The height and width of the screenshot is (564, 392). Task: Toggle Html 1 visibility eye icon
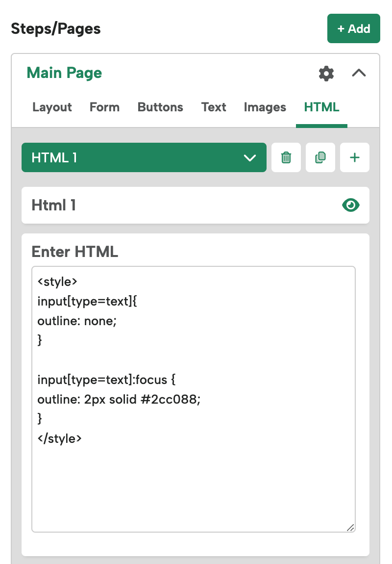point(351,205)
